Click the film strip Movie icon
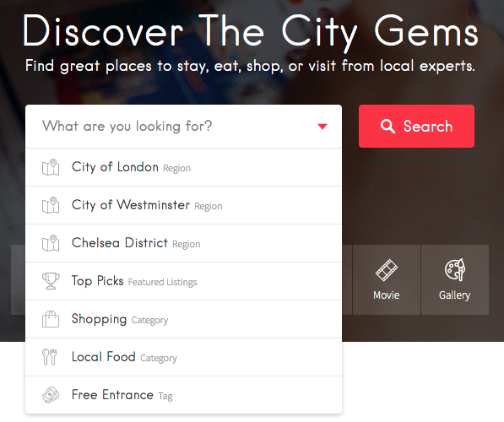The image size is (504, 422). coord(387,270)
